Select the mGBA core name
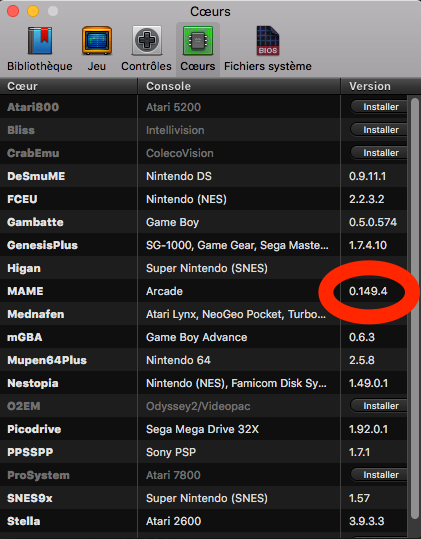Image resolution: width=421 pixels, height=539 pixels. coord(24,337)
